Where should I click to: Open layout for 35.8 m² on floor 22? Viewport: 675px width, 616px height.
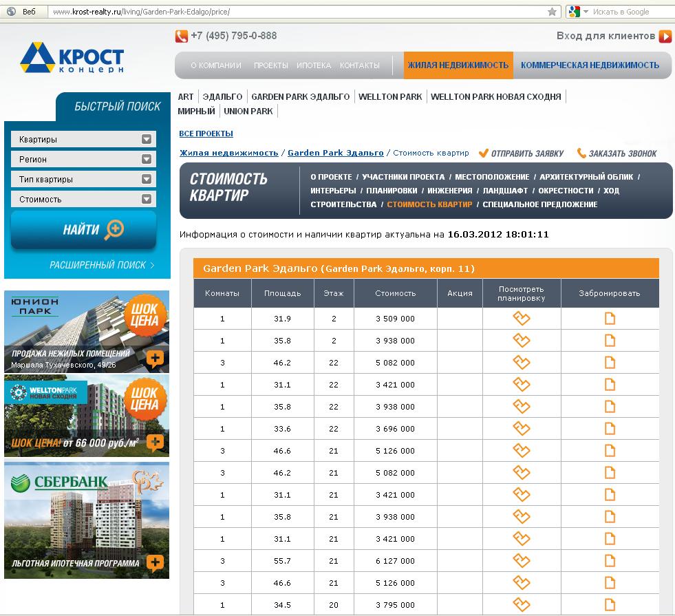pos(522,406)
